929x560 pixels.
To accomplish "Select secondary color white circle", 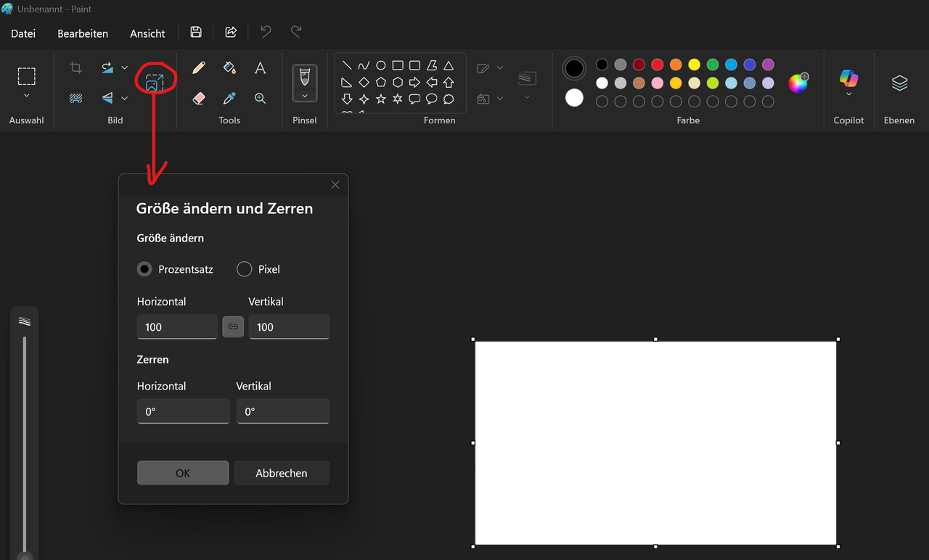I will (574, 97).
